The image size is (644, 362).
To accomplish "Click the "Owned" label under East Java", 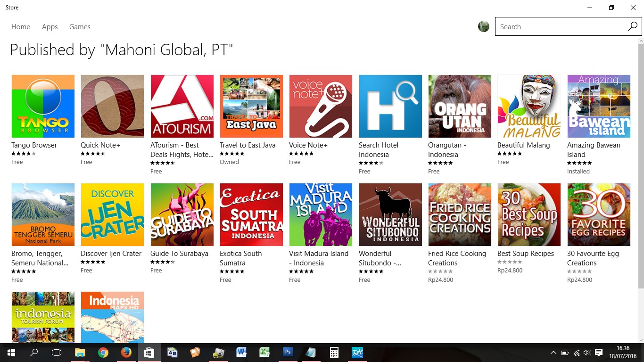I will click(229, 162).
